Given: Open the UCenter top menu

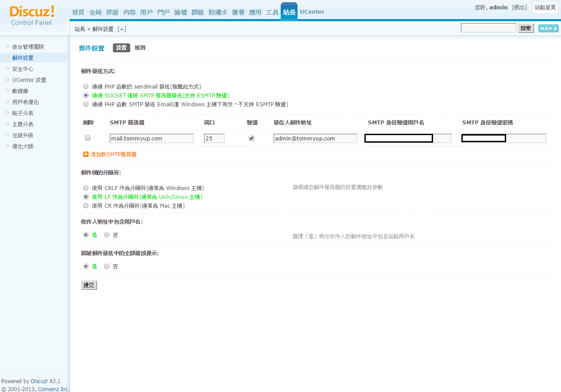Looking at the screenshot, I should [312, 12].
